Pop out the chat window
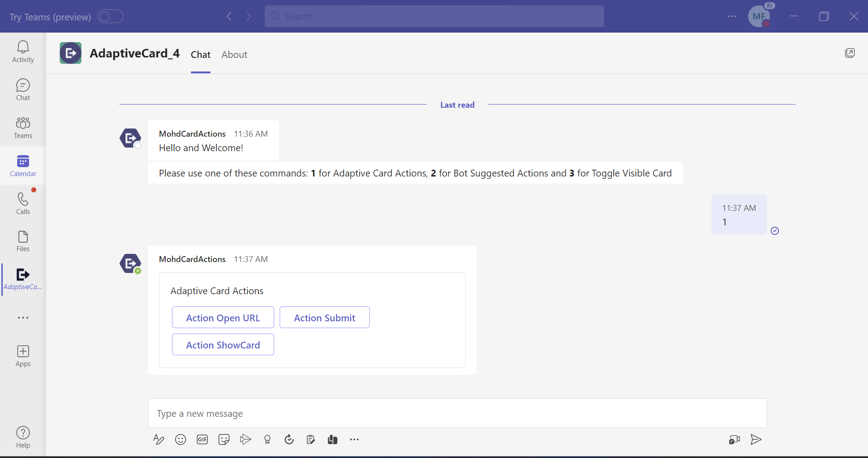The height and width of the screenshot is (458, 868). (x=850, y=53)
